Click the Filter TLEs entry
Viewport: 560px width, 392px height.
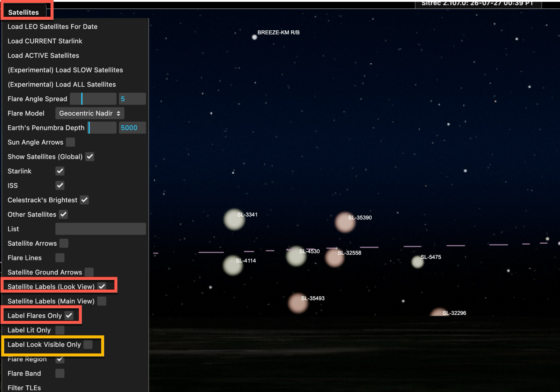click(x=24, y=387)
